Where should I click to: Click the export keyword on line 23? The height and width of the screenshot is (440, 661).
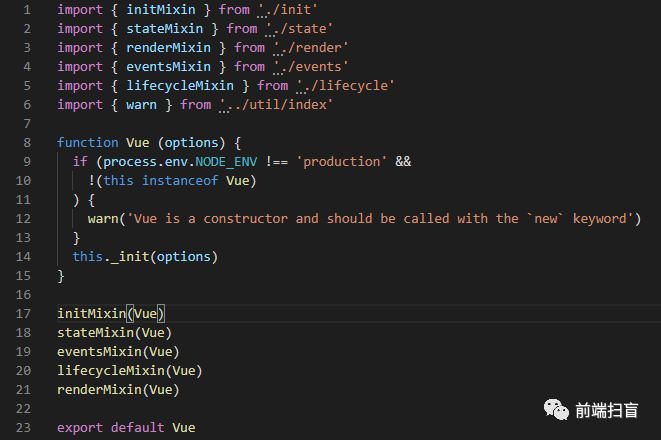[80, 427]
